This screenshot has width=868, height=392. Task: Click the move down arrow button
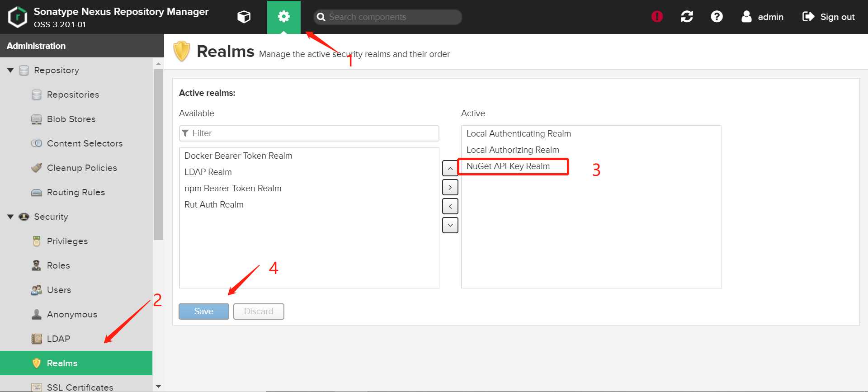coord(450,225)
